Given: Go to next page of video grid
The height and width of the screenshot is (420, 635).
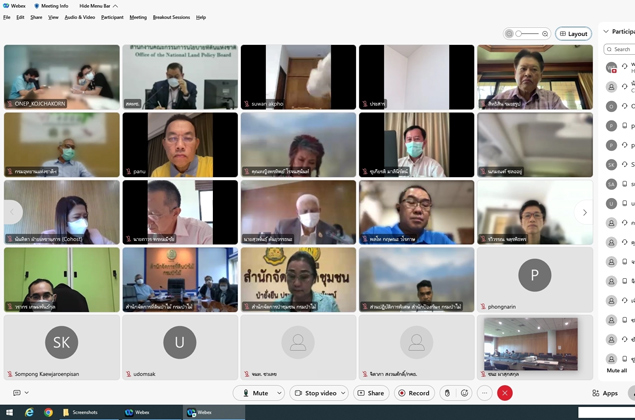Looking at the screenshot, I should click(584, 212).
